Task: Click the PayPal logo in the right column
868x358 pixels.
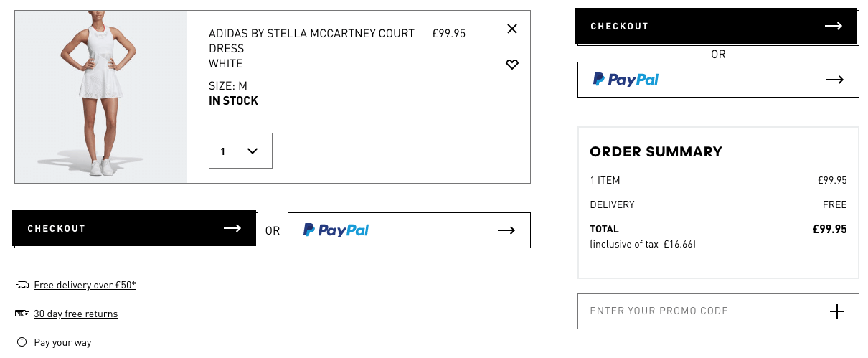Action: [x=626, y=80]
